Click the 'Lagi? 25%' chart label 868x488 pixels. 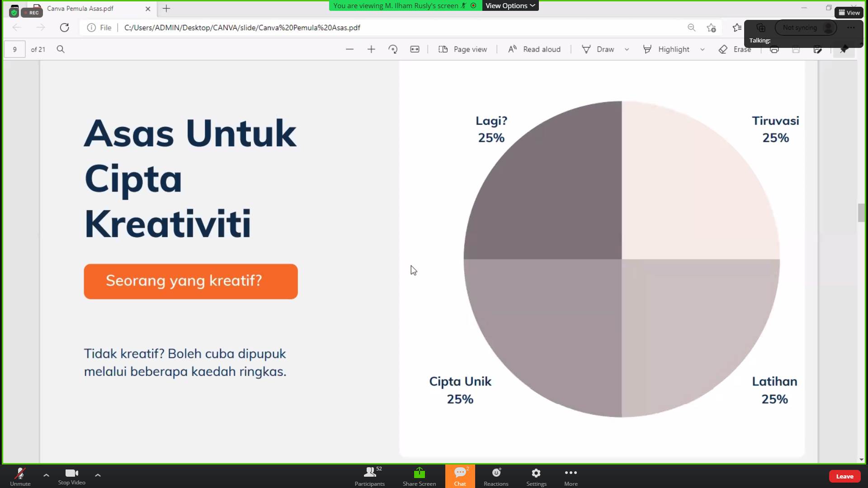(491, 129)
